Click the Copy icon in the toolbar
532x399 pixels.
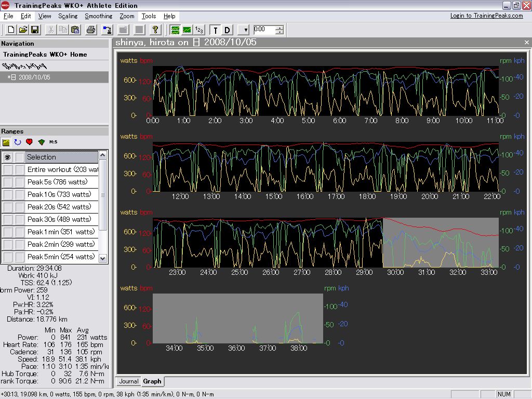point(63,30)
